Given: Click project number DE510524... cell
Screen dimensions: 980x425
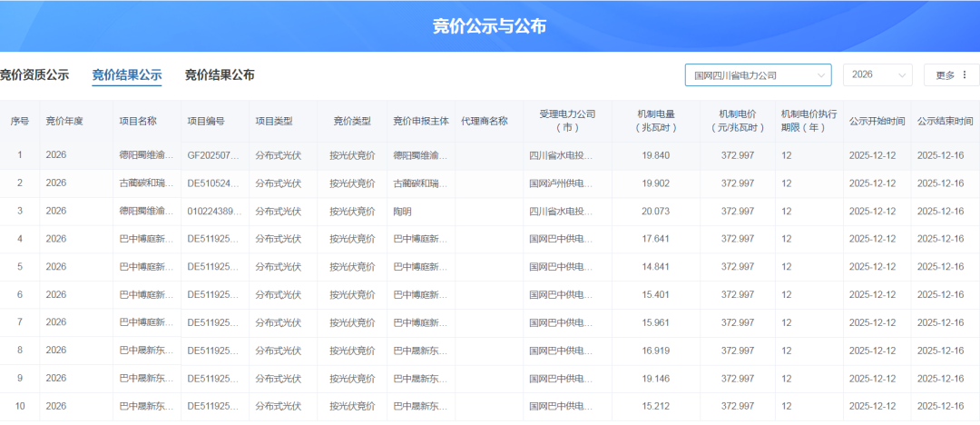Looking at the screenshot, I should tap(214, 183).
